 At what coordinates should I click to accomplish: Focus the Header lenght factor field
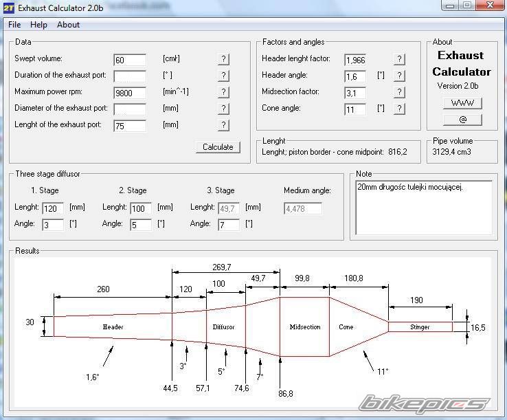pos(355,60)
